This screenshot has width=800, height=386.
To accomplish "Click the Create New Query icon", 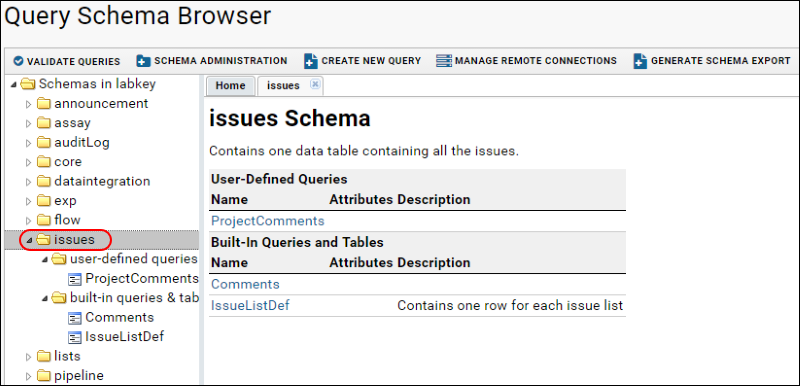I will tap(311, 61).
